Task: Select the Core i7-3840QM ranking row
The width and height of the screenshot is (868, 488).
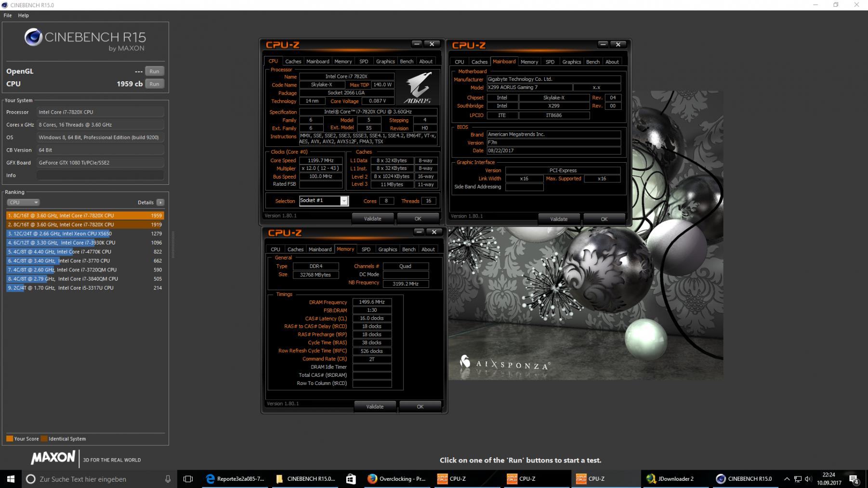Action: coord(85,279)
